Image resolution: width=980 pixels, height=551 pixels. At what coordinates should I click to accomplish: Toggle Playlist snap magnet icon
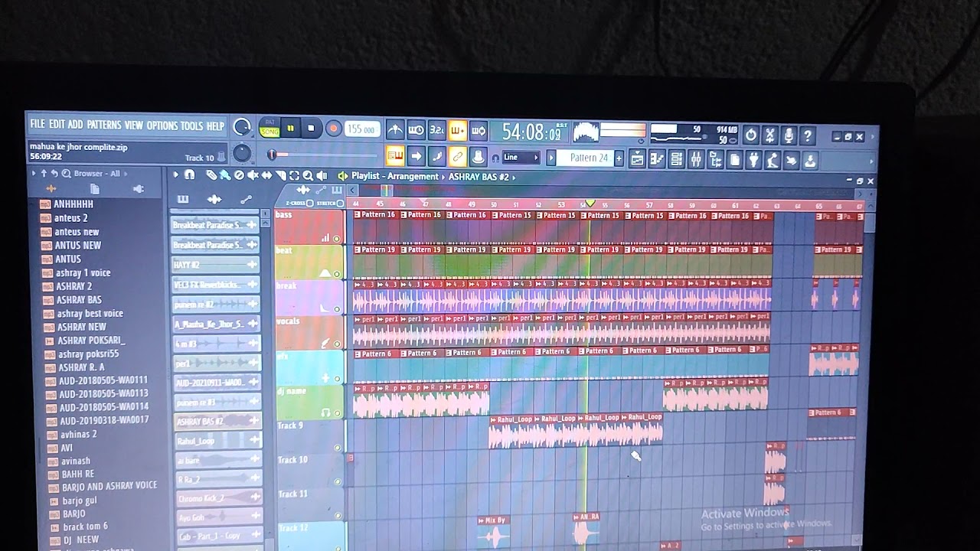tap(189, 174)
